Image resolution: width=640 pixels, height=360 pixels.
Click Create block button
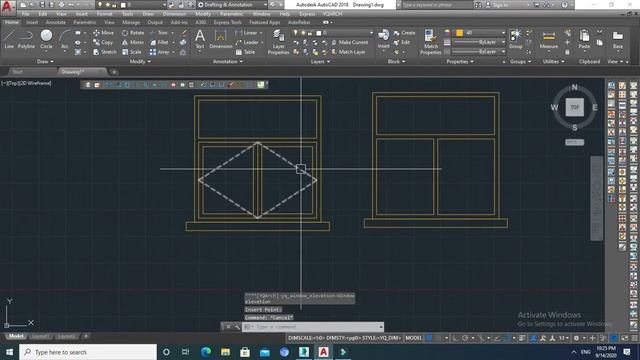[x=404, y=33]
